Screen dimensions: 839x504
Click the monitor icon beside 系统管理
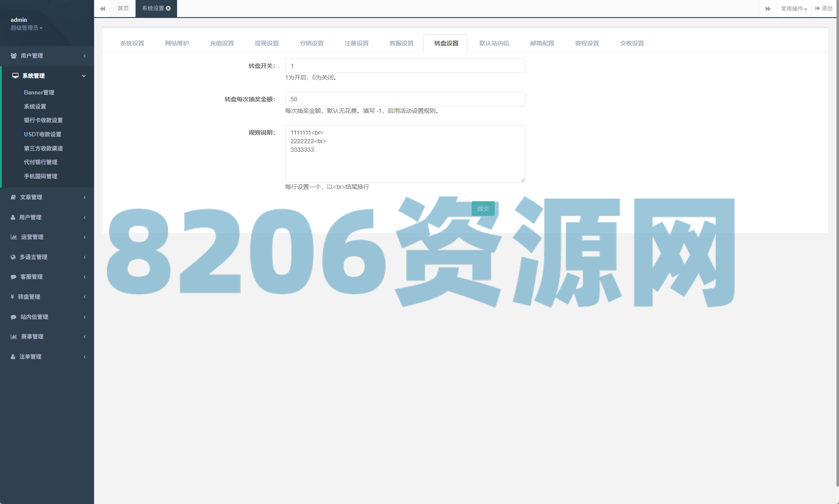(x=15, y=76)
